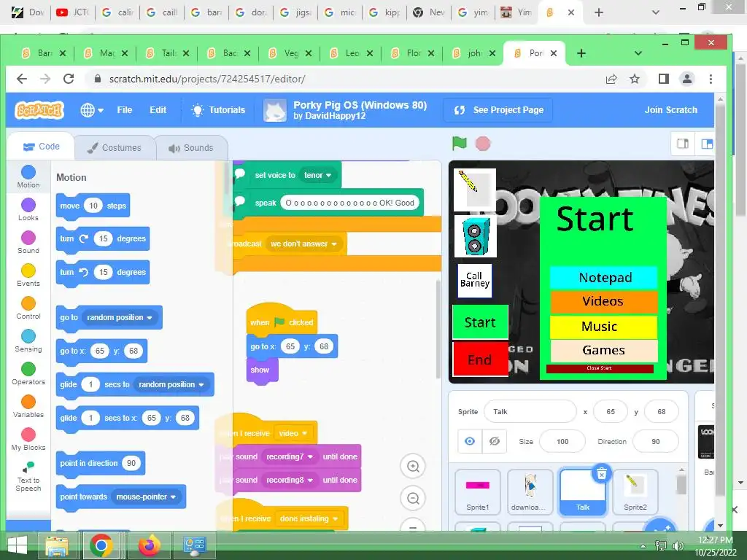This screenshot has width=747, height=560.
Task: Select the Sensing block category
Action: pos(28,341)
